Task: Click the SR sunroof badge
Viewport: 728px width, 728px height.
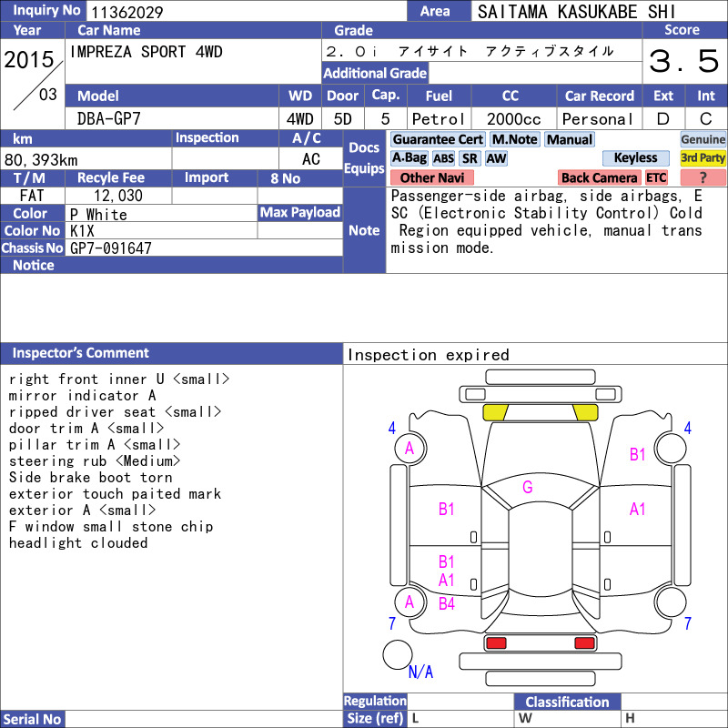Action: tap(470, 158)
